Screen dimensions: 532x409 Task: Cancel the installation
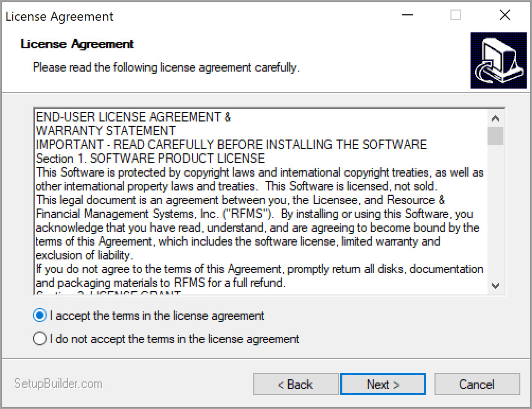coord(476,384)
